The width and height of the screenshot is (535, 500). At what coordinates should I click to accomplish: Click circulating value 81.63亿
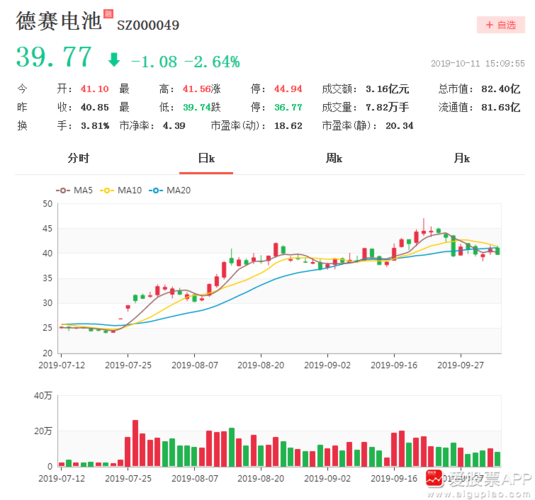pos(501,108)
